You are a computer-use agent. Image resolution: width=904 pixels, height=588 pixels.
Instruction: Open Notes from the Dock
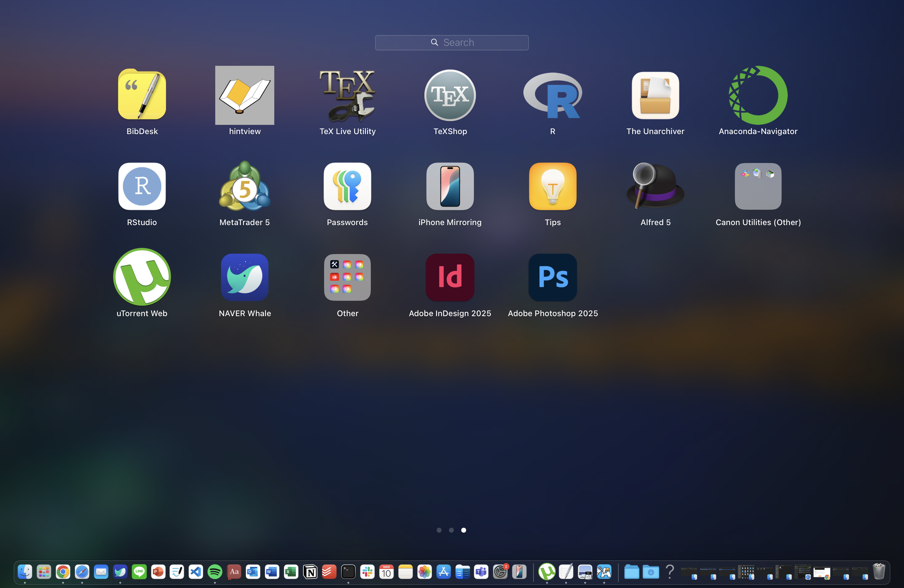[x=405, y=571]
